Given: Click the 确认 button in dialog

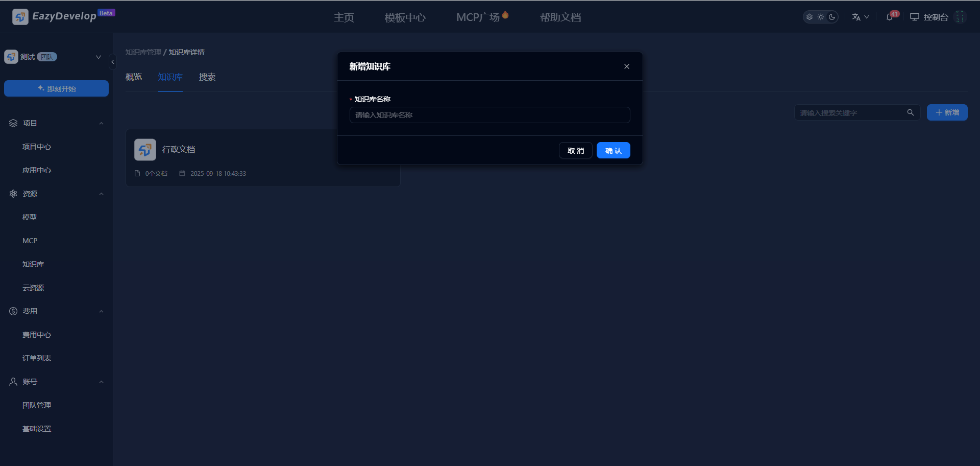Looking at the screenshot, I should pyautogui.click(x=613, y=151).
